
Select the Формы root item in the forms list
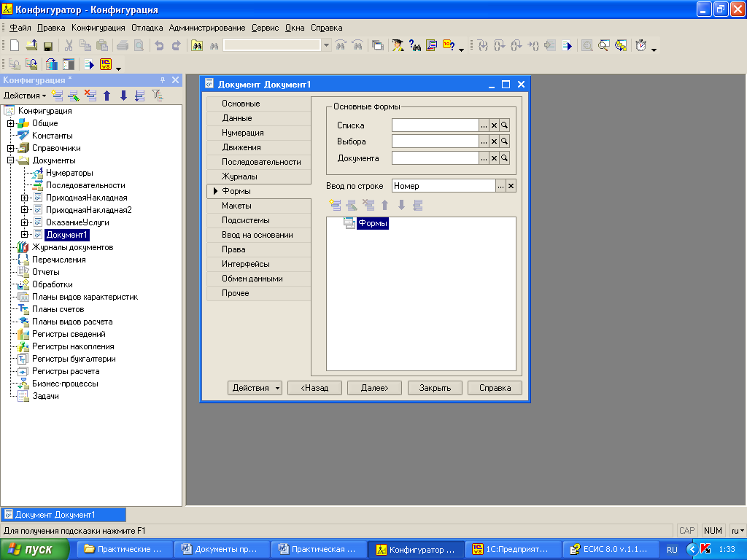point(373,223)
